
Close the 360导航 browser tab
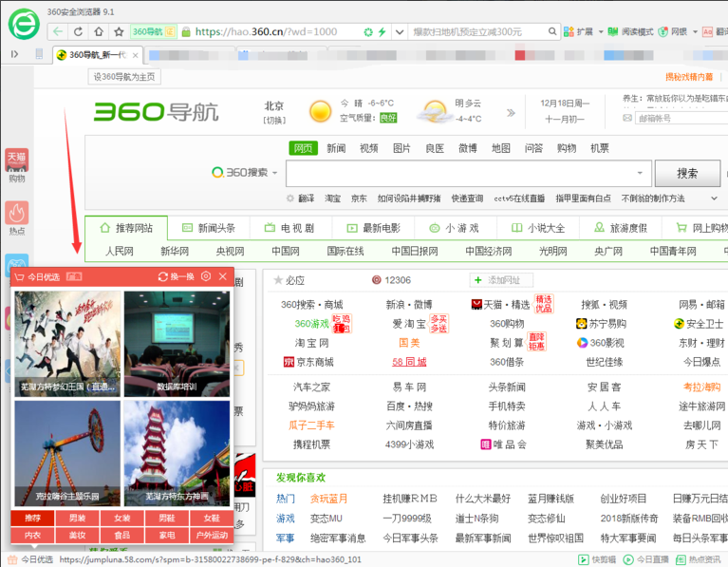(x=135, y=55)
